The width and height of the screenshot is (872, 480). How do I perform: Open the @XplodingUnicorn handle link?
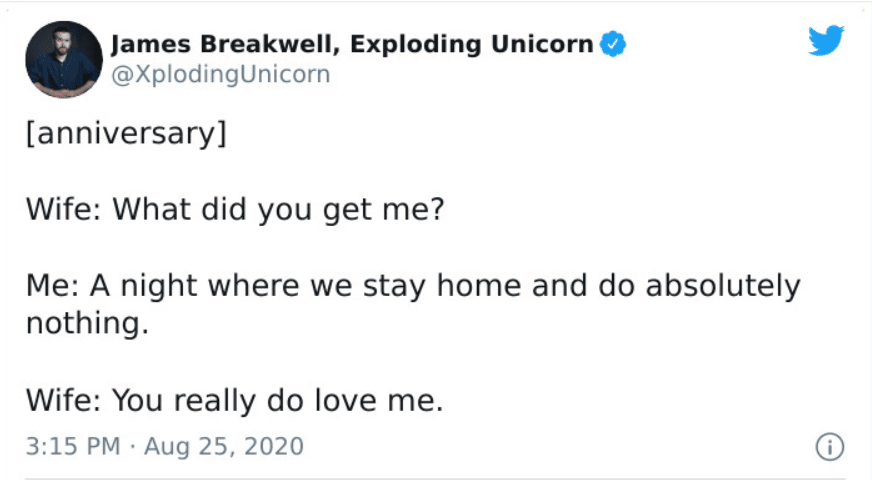[220, 74]
